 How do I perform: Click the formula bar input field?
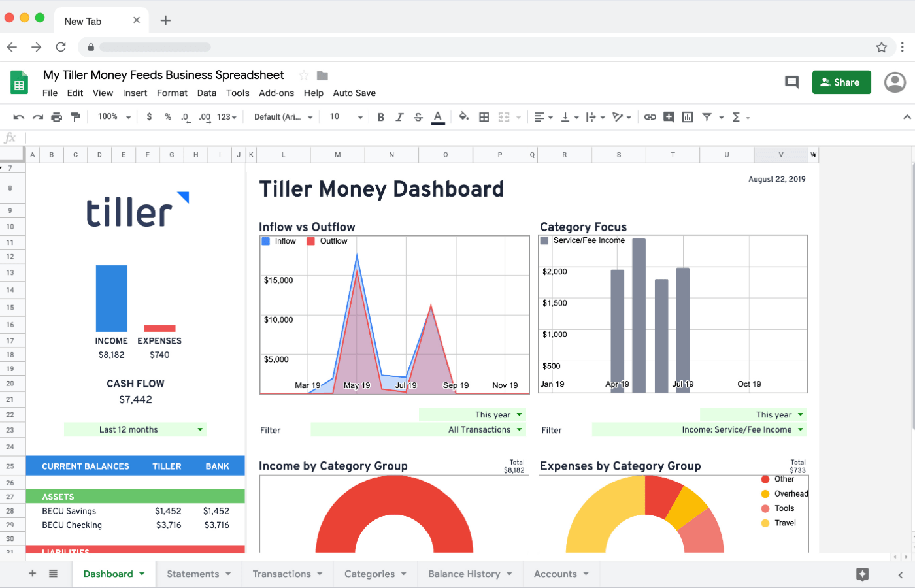(457, 138)
